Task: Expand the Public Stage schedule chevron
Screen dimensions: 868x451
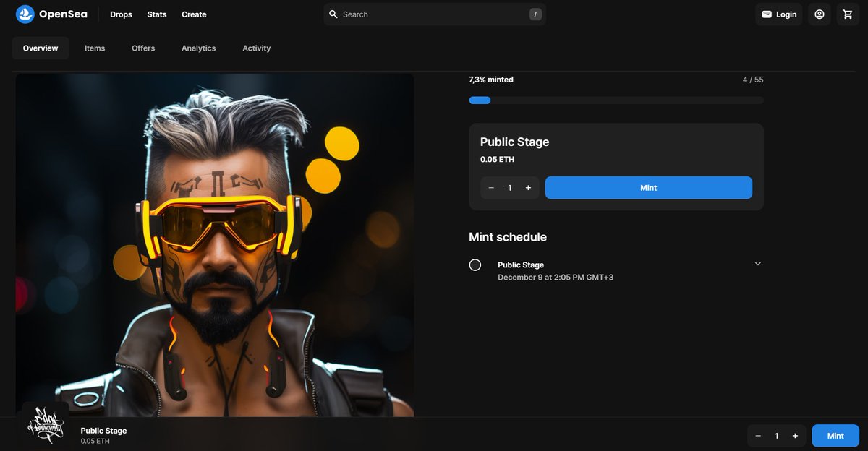Action: coord(757,264)
